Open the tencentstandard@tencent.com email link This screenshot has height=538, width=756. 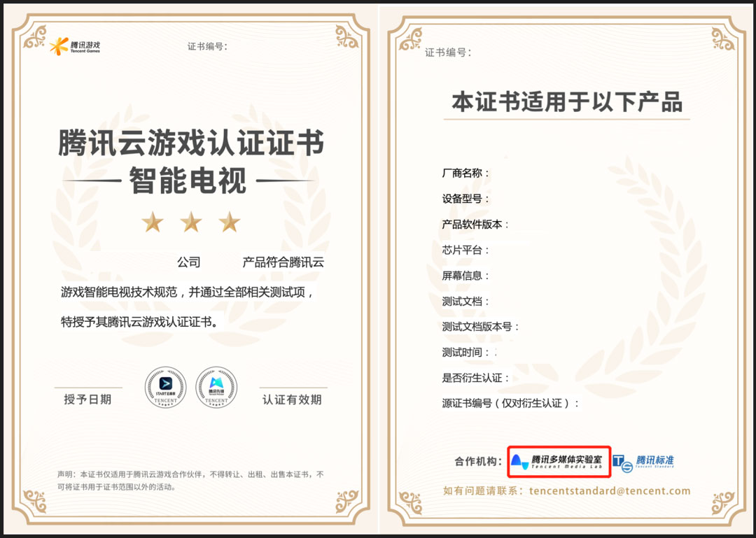tap(610, 491)
